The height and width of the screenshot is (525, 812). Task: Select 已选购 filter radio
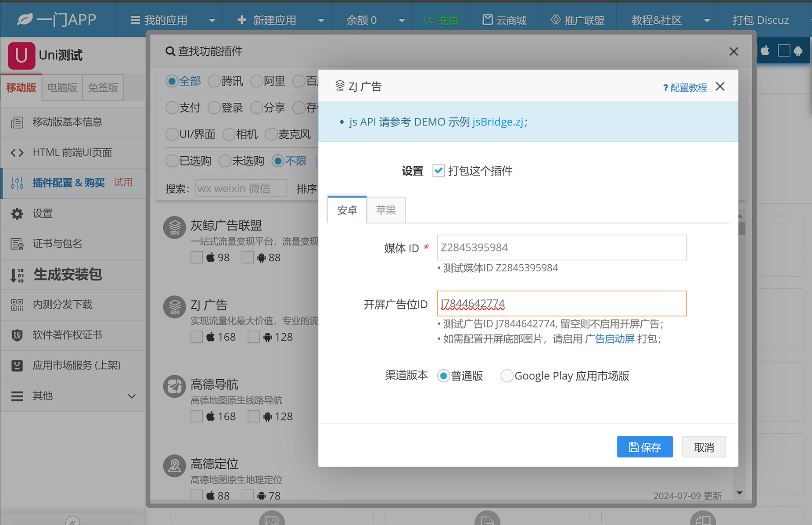172,161
